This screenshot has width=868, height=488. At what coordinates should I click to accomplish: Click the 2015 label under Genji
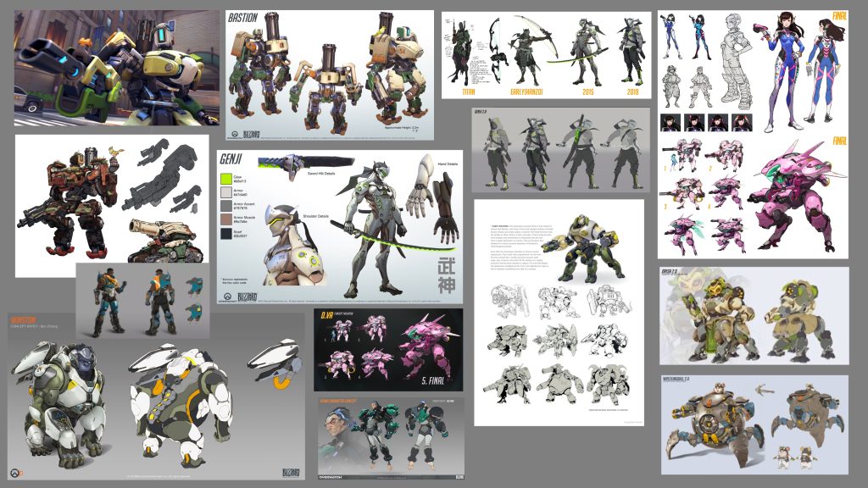pos(588,91)
